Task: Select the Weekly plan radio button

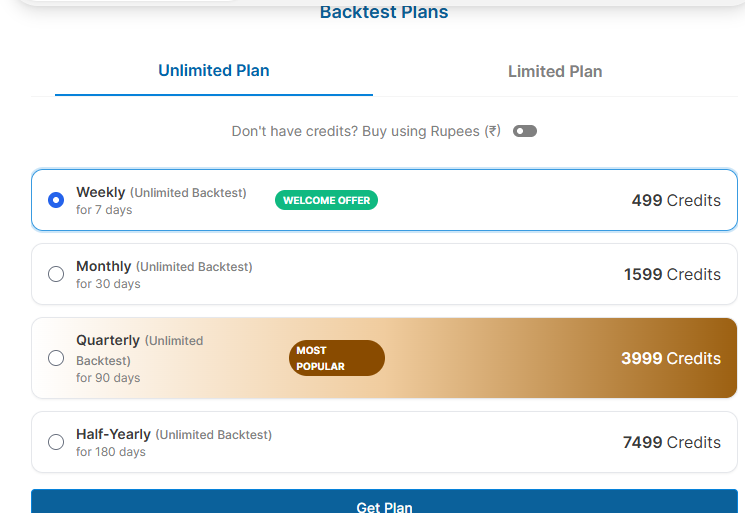Action: [56, 200]
